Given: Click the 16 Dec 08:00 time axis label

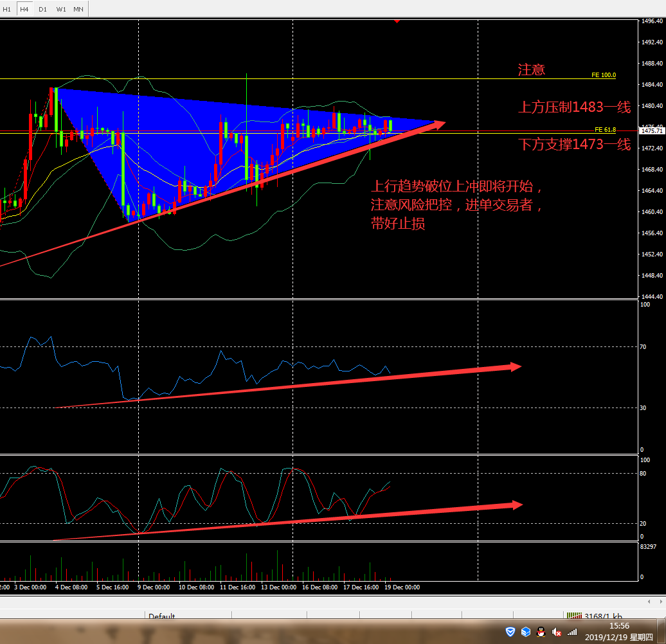Looking at the screenshot, I should (x=320, y=587).
